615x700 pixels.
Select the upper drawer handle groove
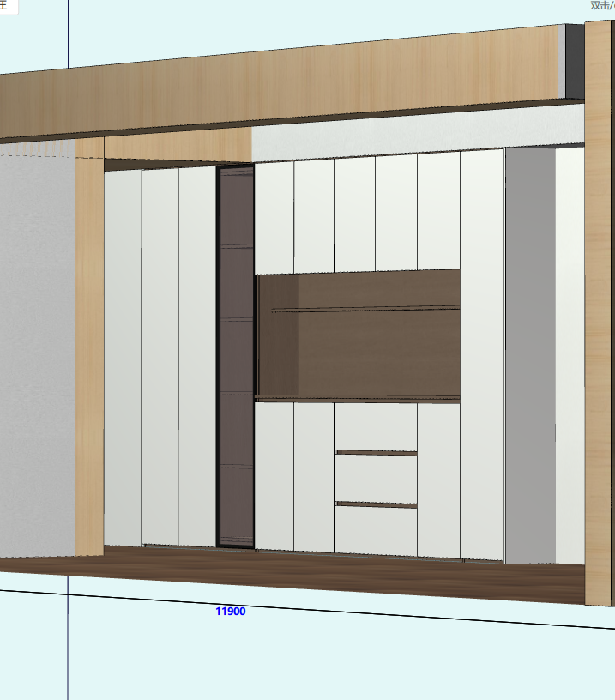[x=376, y=452]
